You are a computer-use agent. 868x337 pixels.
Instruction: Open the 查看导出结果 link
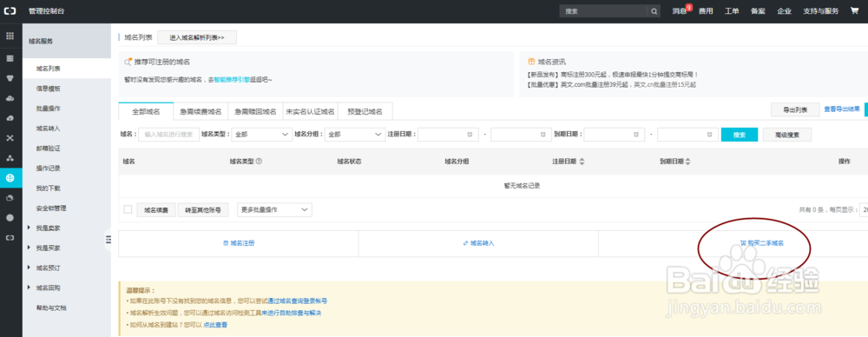pyautogui.click(x=842, y=109)
